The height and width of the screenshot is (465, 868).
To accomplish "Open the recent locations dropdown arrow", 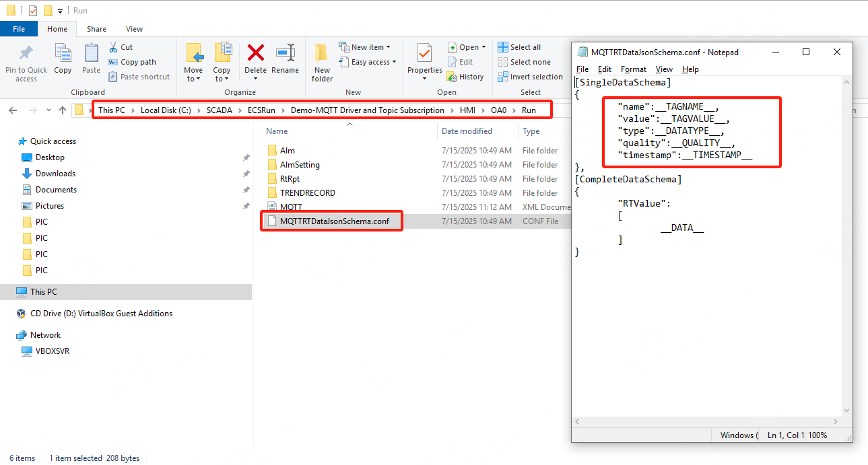I will coord(48,110).
